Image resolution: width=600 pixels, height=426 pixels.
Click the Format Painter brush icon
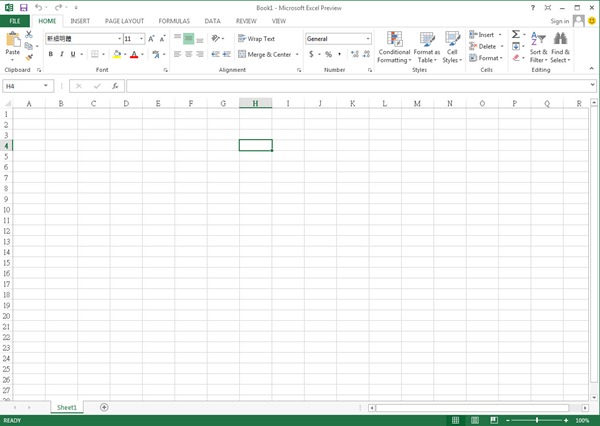[29, 57]
